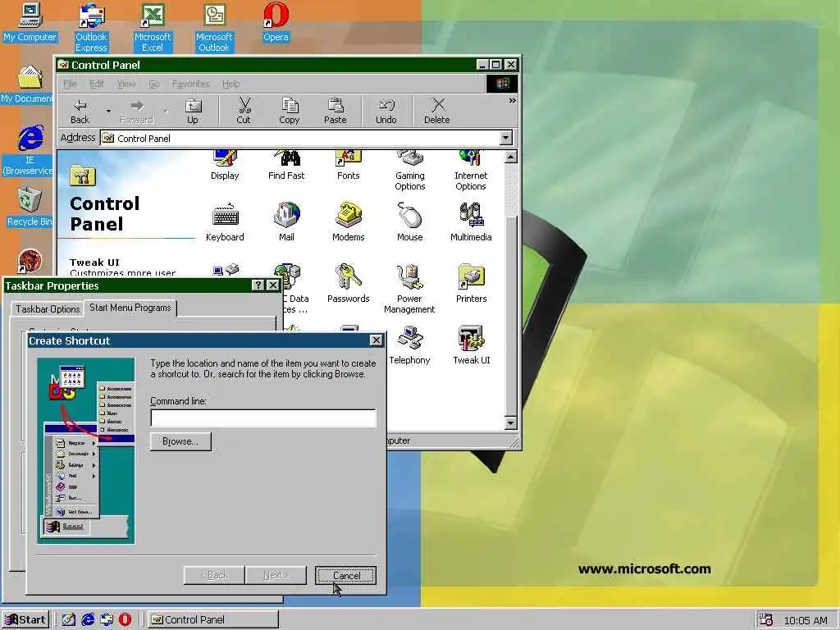Open the Modems icon

pyautogui.click(x=348, y=221)
